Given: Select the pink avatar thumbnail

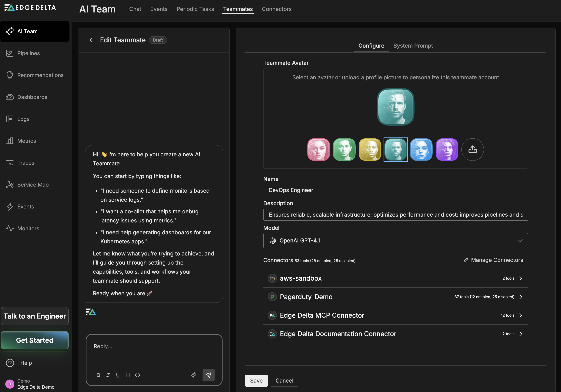Looking at the screenshot, I should point(318,150).
